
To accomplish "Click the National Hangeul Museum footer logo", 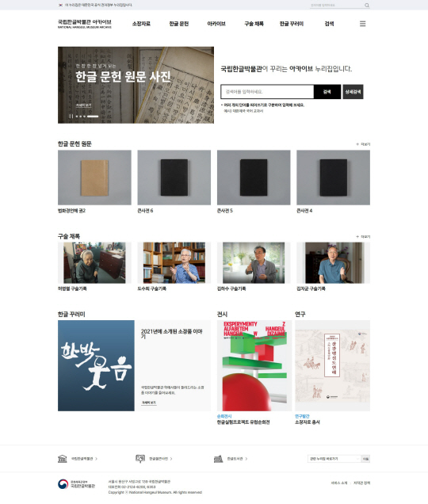I will pos(77,483).
